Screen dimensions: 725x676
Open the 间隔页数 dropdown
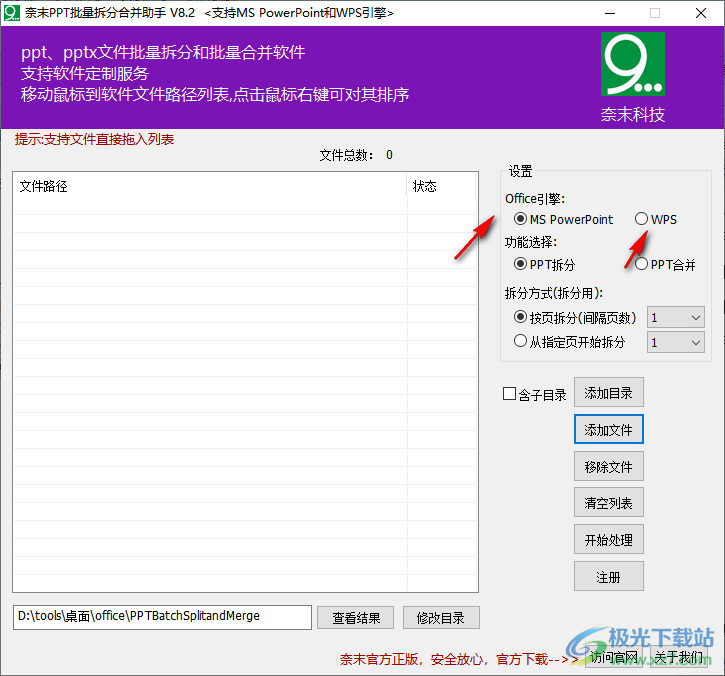676,318
